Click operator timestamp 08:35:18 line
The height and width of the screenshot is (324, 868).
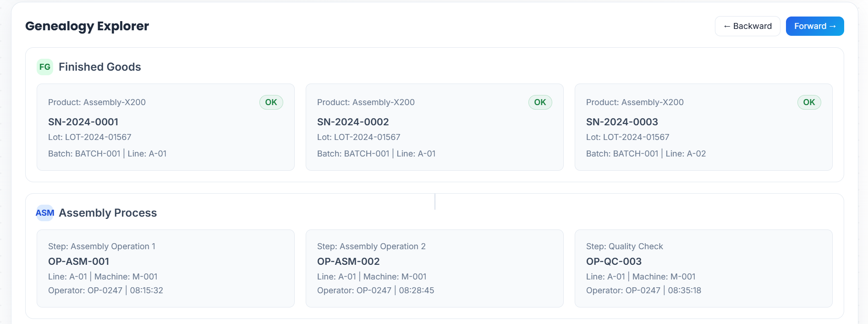pos(643,290)
